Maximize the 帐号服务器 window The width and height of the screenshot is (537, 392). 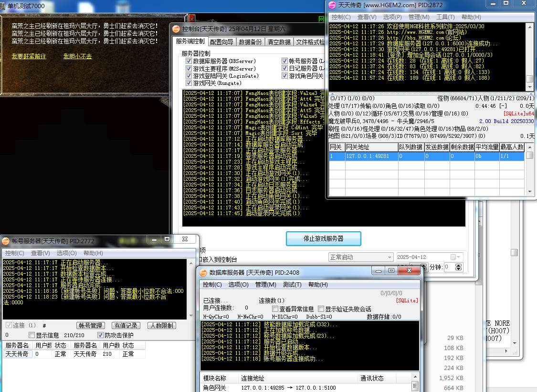pyautogui.click(x=167, y=239)
